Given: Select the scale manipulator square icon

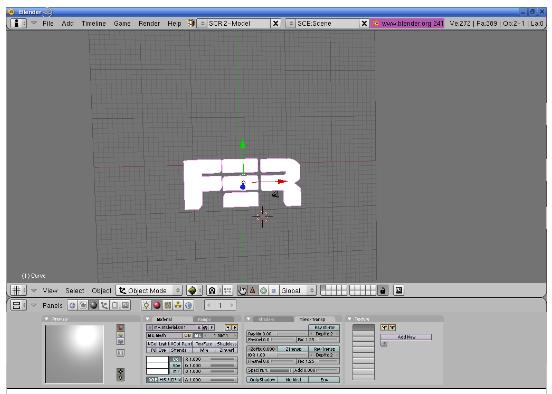Looking at the screenshot, I should coord(274,290).
